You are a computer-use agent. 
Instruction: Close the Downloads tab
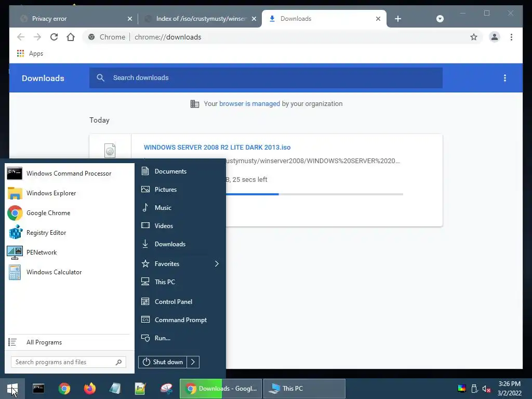click(x=378, y=19)
